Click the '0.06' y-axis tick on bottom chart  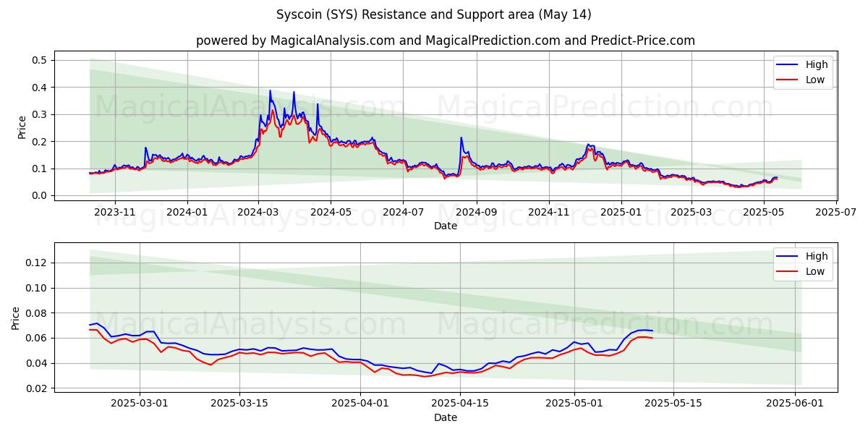[37, 338]
